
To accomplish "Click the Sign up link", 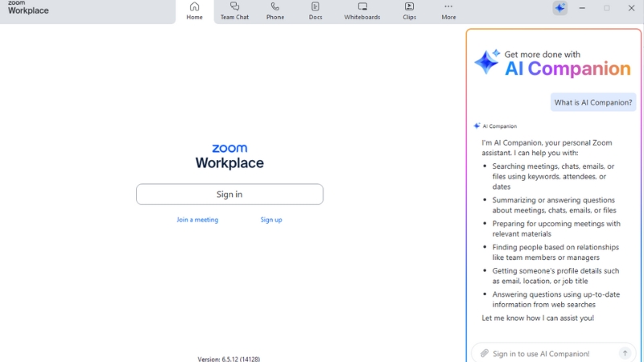I will [271, 220].
